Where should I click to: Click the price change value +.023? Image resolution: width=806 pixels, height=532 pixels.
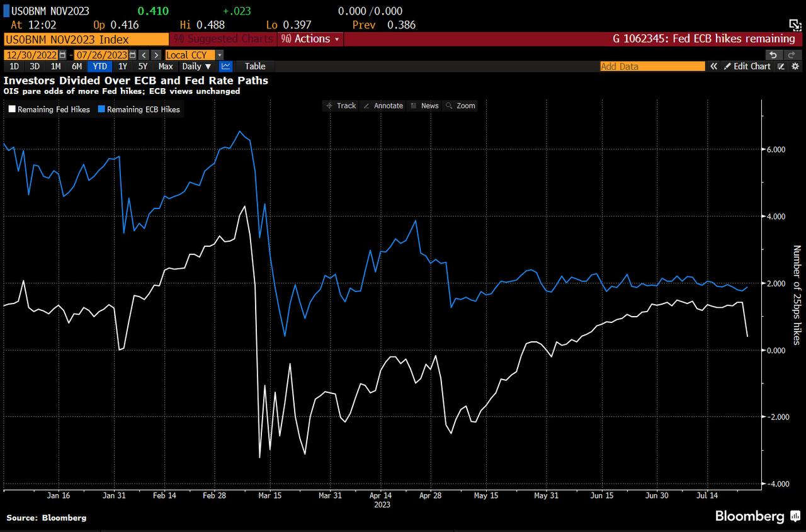[236, 11]
